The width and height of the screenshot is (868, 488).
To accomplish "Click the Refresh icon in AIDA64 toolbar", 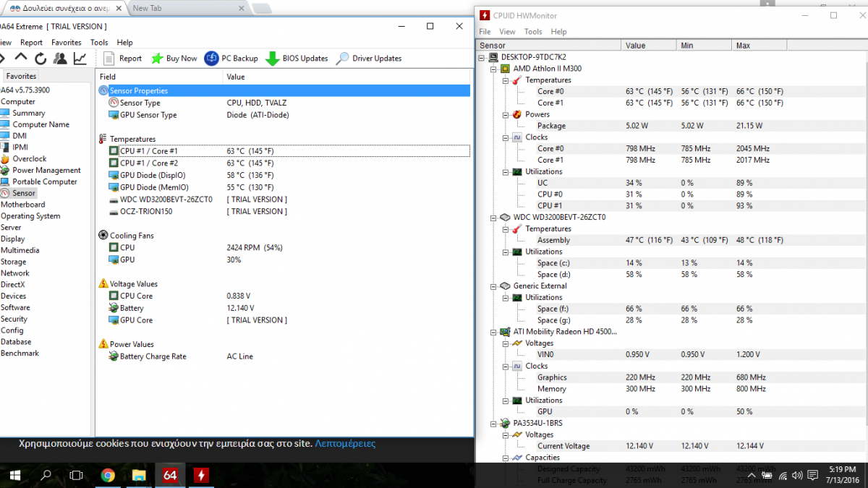I will (x=41, y=59).
